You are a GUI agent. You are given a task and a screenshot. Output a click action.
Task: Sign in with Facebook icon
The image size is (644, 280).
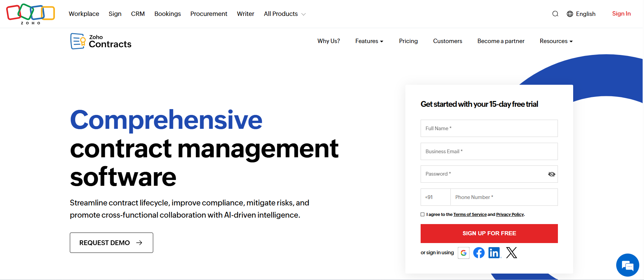click(479, 253)
